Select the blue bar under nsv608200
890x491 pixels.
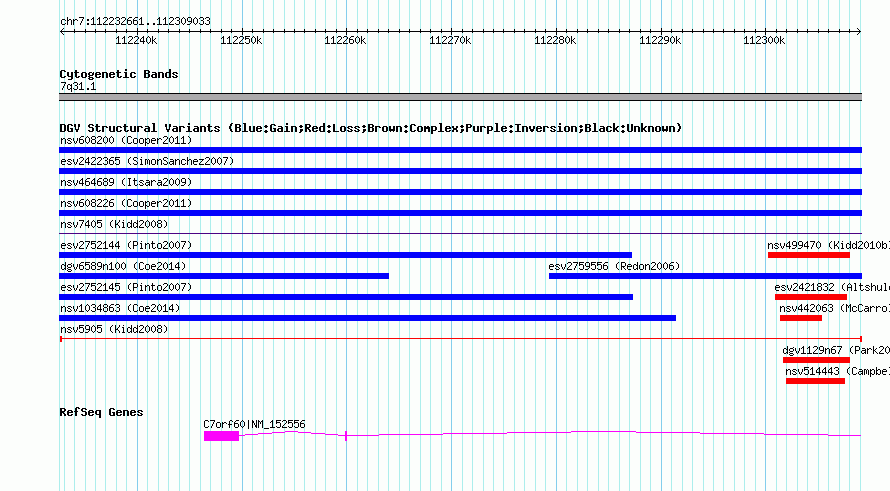click(460, 150)
